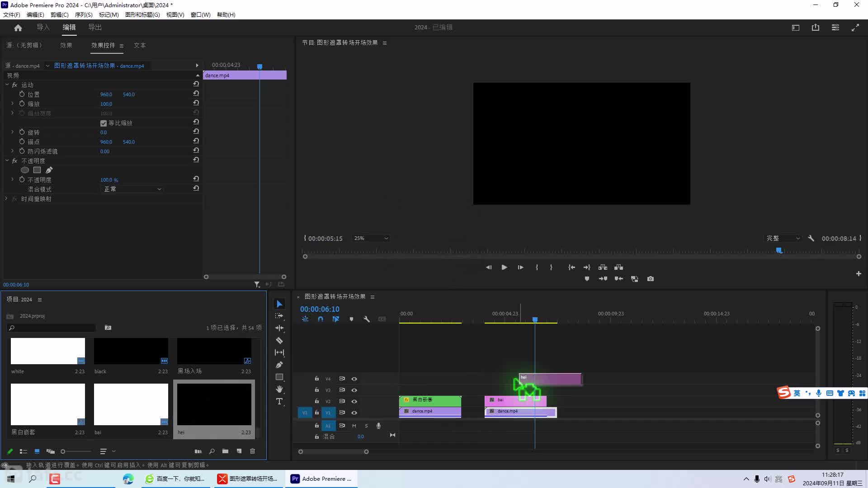
Task: Collapse the 运动 motion effect group
Action: [7, 85]
